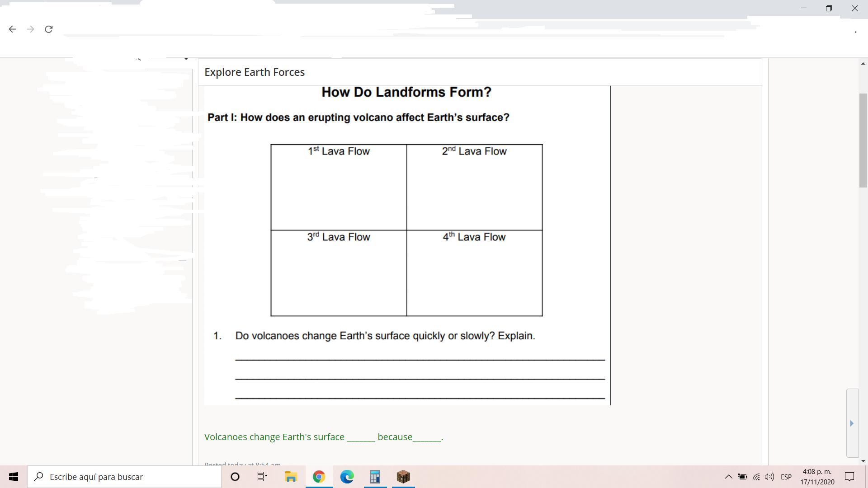Screen dimensions: 868x488
Task: Open the clock and date flyout
Action: point(817,477)
